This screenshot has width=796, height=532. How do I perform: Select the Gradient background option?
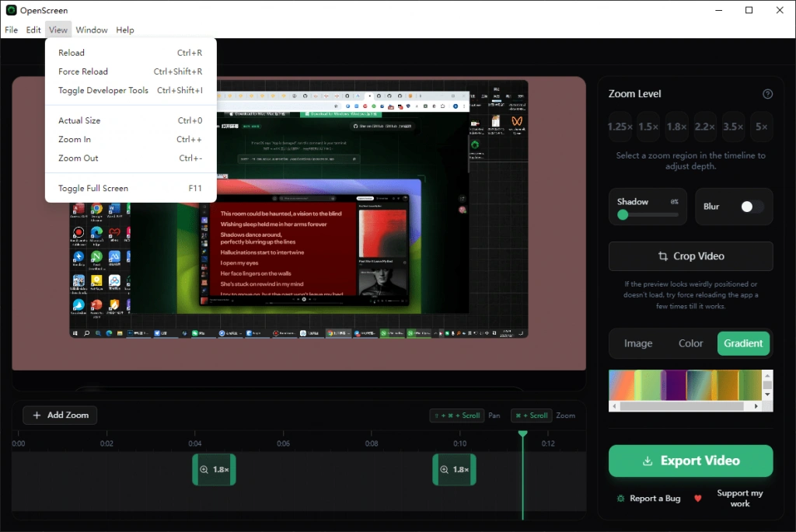[743, 343]
